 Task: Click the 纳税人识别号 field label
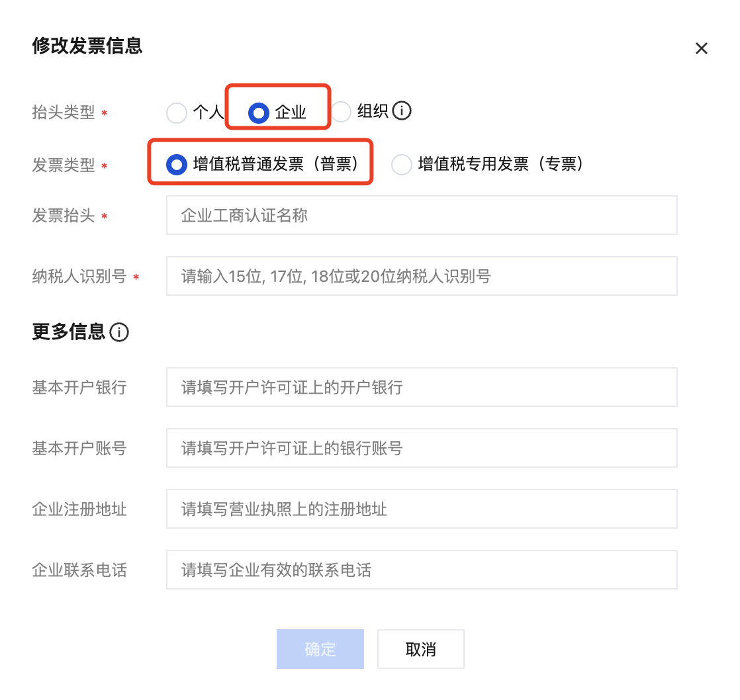(x=79, y=277)
